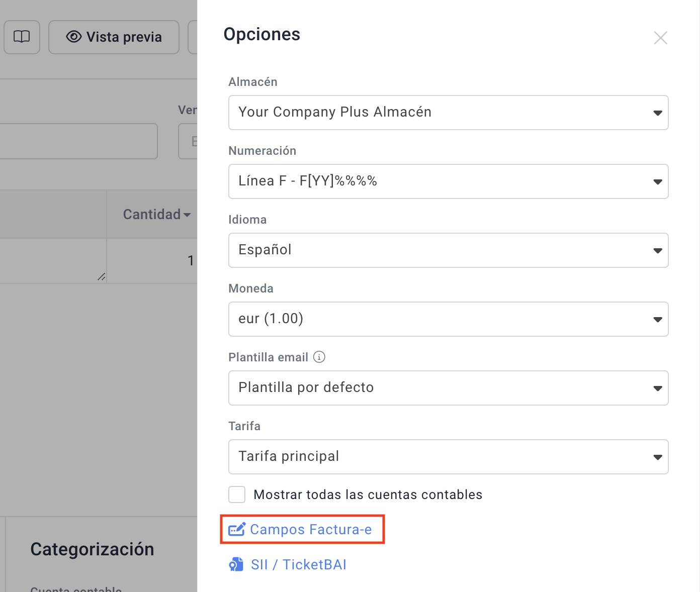Viewport: 700px width, 592px height.
Task: Click the ticket icon next to SII / TicketBAI
Action: pos(236,564)
